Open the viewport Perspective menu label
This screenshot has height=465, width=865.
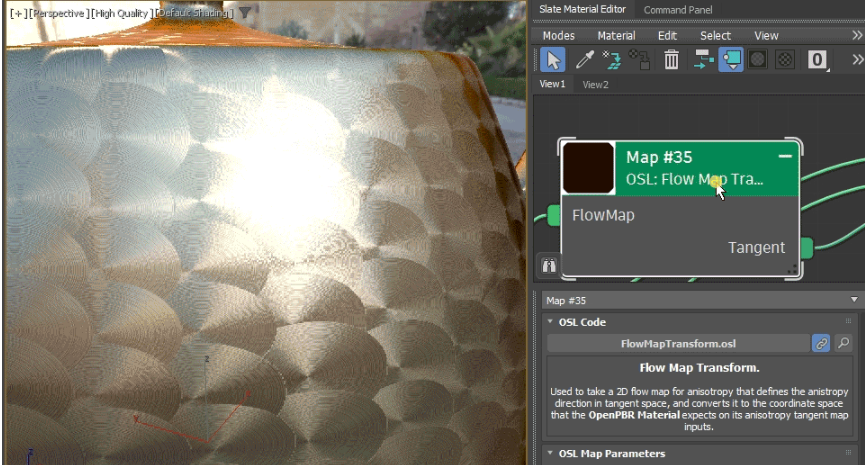pyautogui.click(x=60, y=13)
